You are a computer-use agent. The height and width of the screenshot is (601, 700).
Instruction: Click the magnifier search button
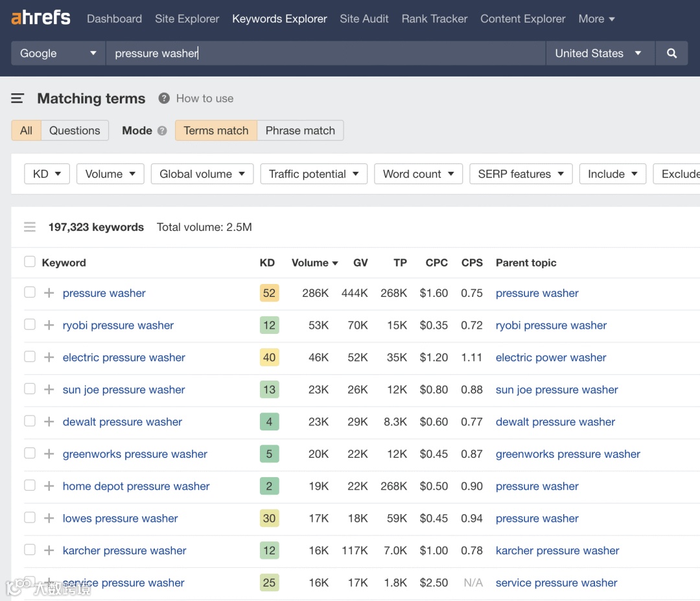tap(671, 53)
